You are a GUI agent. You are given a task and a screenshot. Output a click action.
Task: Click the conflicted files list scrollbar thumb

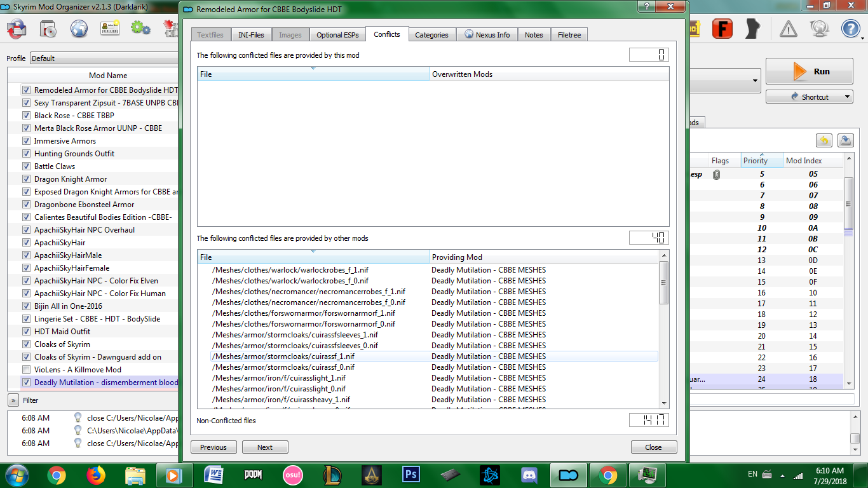(664, 283)
